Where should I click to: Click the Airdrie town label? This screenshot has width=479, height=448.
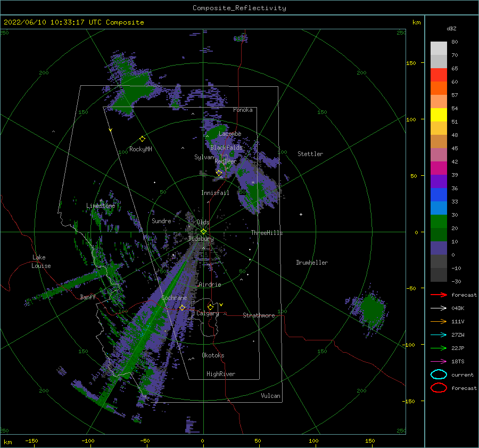(210, 284)
